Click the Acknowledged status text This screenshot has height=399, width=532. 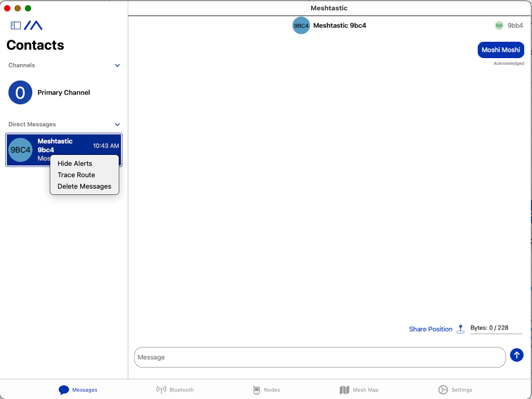[x=509, y=63]
